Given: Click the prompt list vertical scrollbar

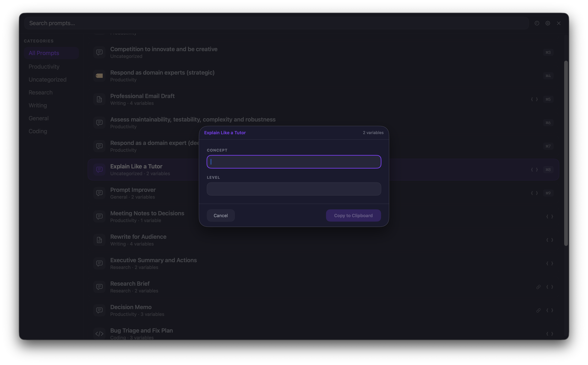Looking at the screenshot, I should (x=566, y=153).
